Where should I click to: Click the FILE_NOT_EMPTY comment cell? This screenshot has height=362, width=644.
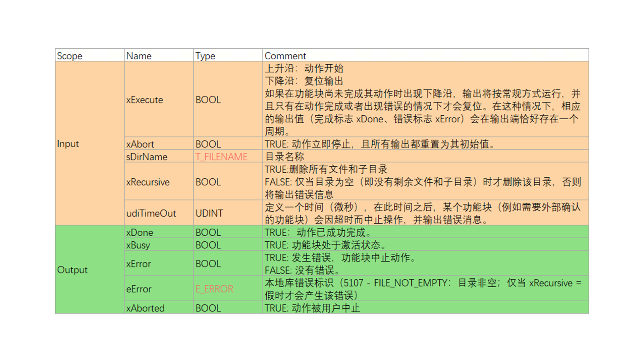[423, 289]
